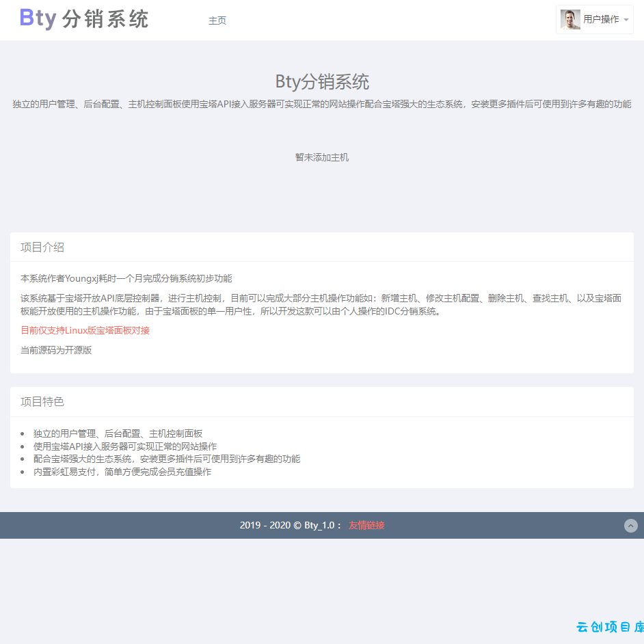Click the back-to-top arrow icon in footer
The image size is (644, 644).
(630, 525)
